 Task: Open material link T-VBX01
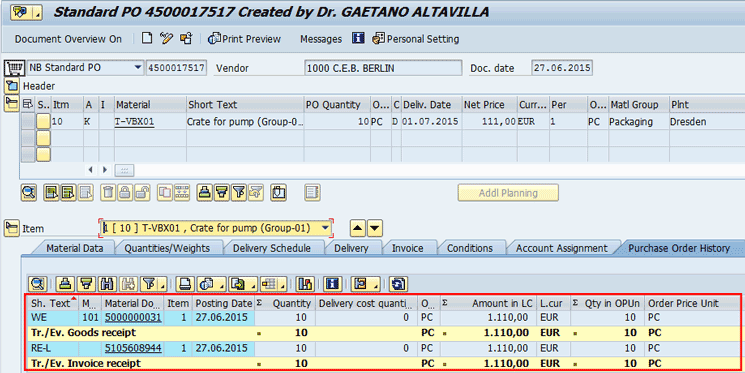click(x=134, y=122)
